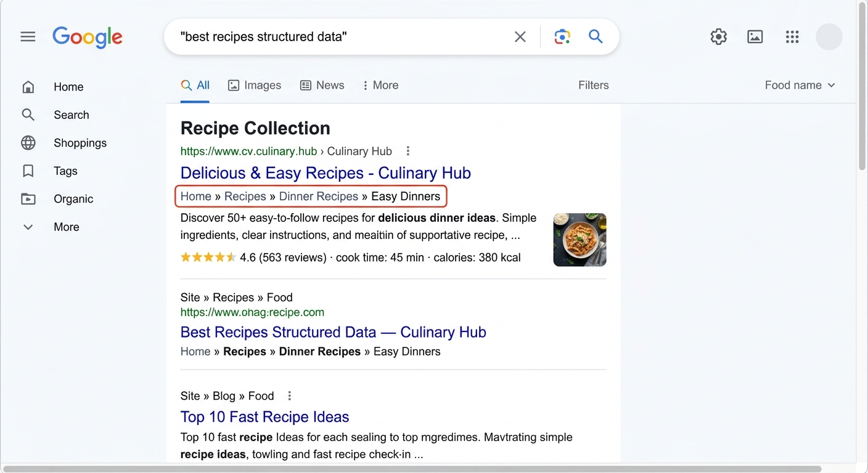Open the Food name dropdown
Viewport: 868px width, 473px height.
[x=800, y=85]
